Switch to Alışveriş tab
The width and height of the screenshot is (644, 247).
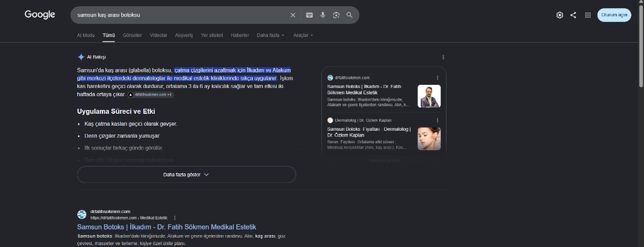tap(184, 35)
